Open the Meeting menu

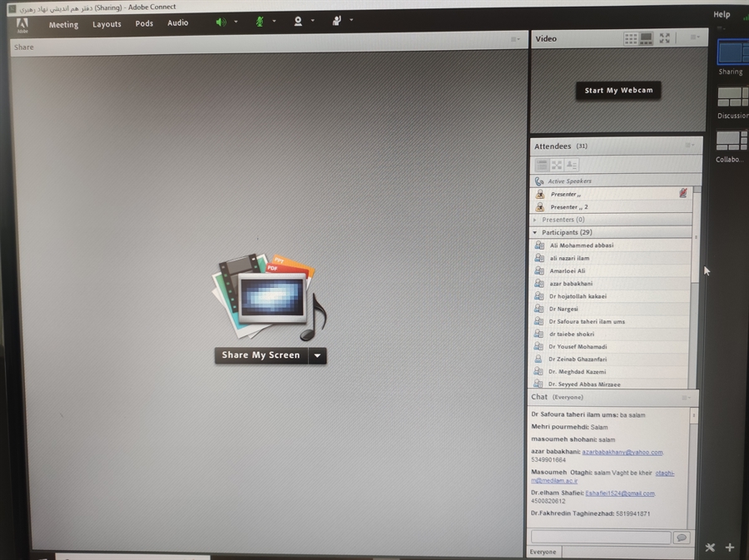(63, 24)
